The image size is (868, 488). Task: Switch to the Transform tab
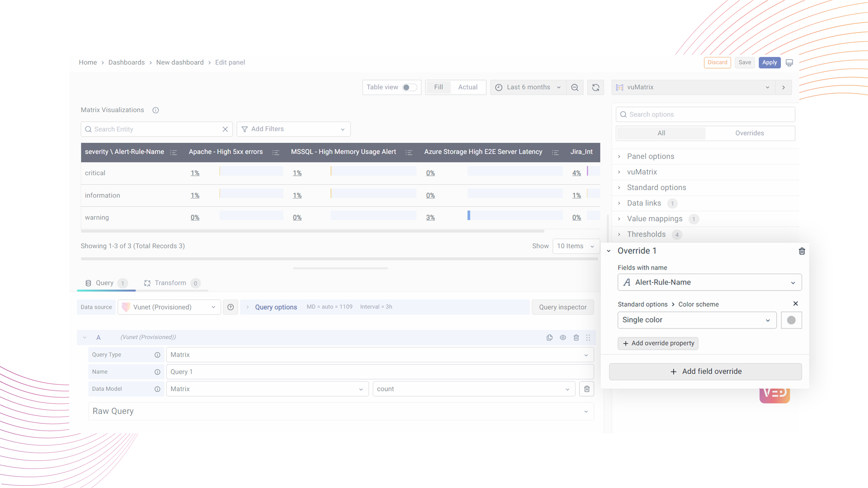click(x=170, y=283)
